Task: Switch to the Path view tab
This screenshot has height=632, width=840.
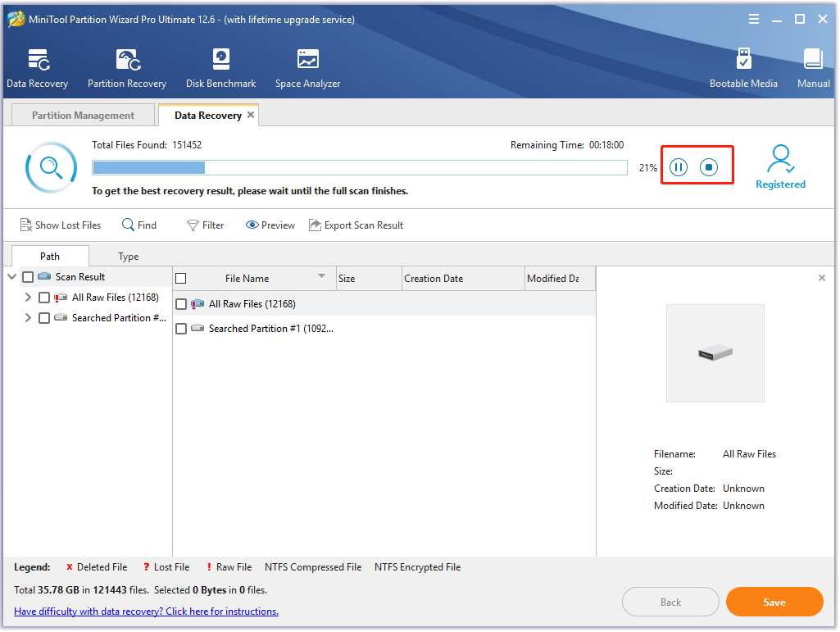Action: click(x=50, y=257)
